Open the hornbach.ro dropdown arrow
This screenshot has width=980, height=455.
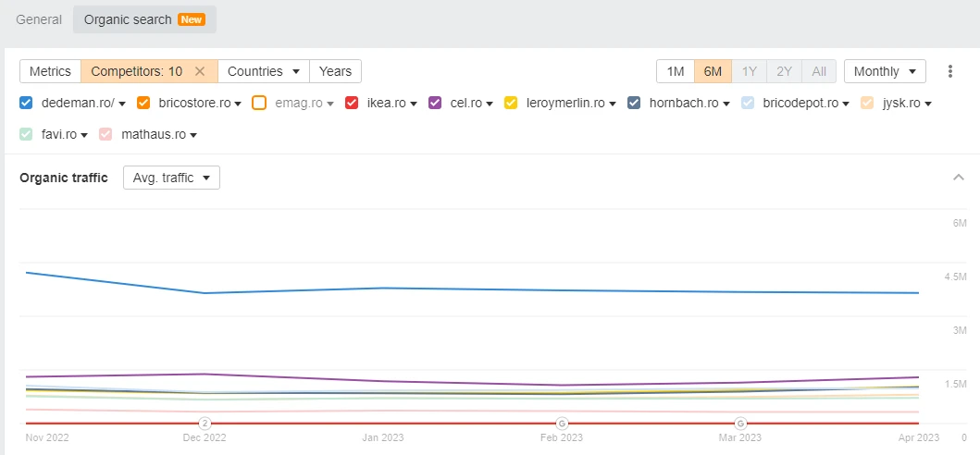click(726, 104)
